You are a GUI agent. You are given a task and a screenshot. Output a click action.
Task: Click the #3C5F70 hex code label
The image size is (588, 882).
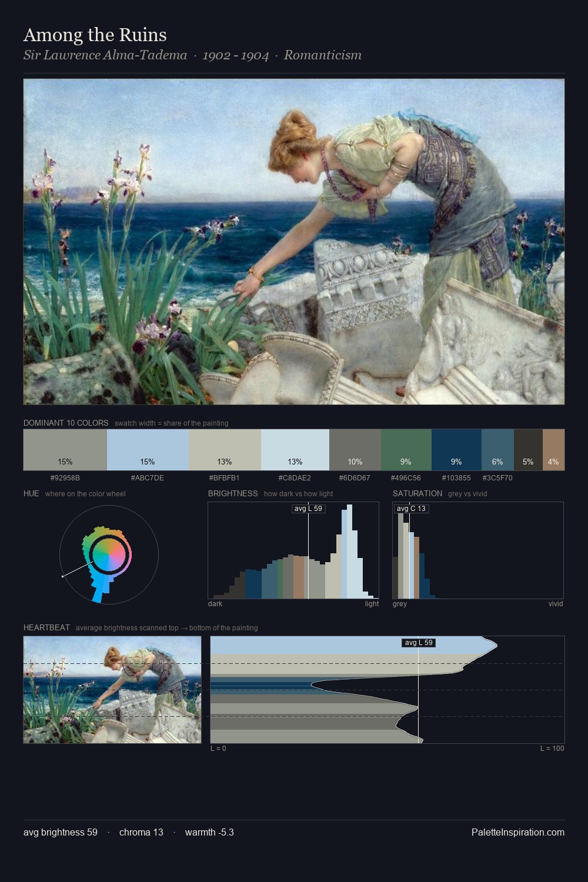(x=497, y=478)
